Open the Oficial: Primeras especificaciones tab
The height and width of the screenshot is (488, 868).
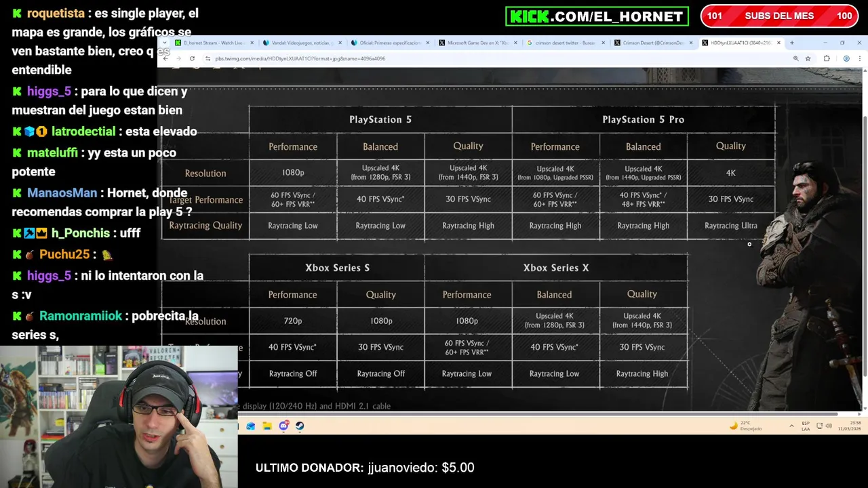pos(390,43)
